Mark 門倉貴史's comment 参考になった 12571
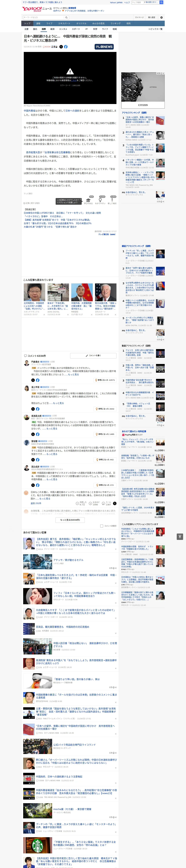The height and width of the screenshot is (868, 186). [105, 380]
